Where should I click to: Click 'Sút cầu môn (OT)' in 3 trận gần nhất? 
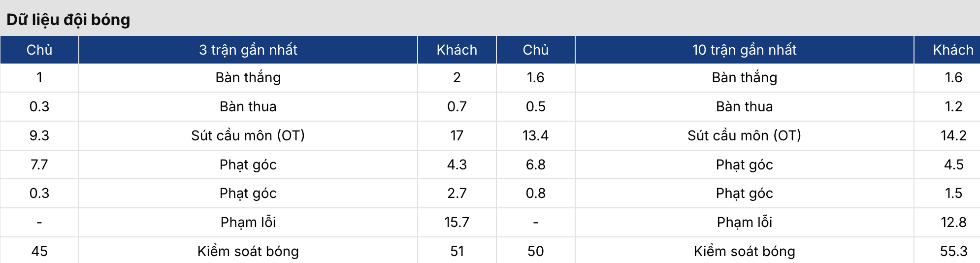pyautogui.click(x=248, y=135)
